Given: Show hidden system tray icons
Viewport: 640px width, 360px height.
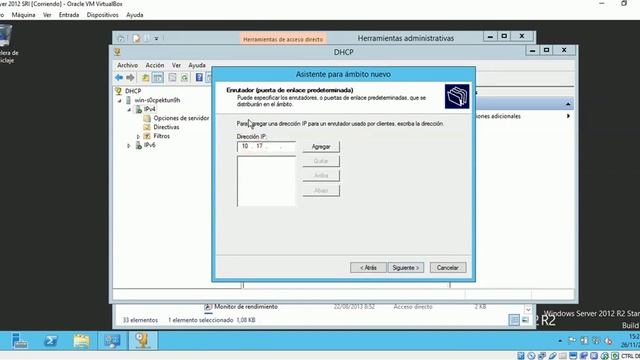Looking at the screenshot, I should tap(560, 340).
